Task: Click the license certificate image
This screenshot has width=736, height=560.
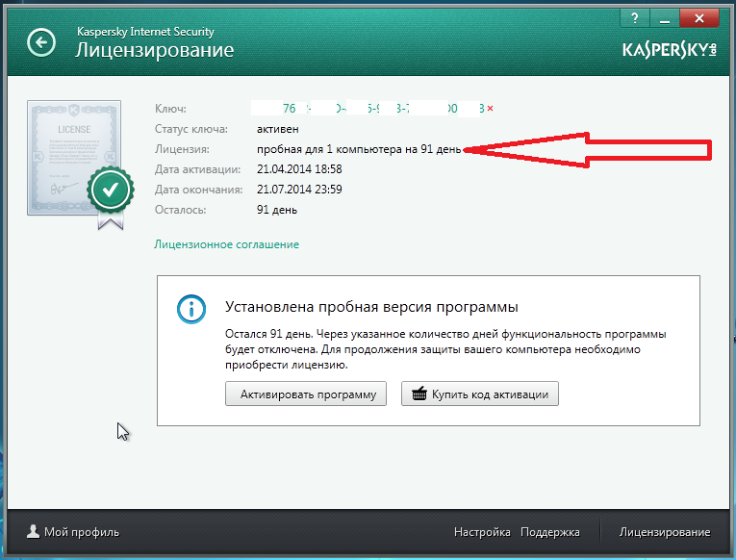Action: coord(74,158)
